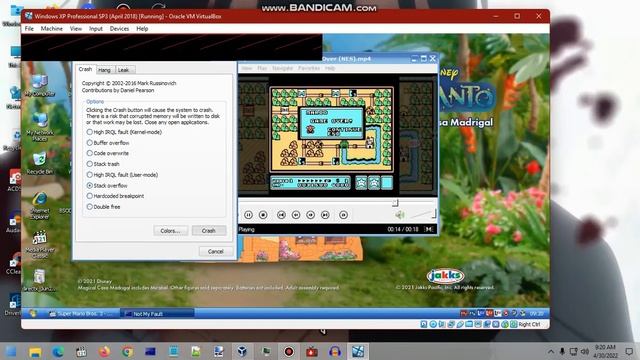Open the Windows Start menu

click(11, 351)
